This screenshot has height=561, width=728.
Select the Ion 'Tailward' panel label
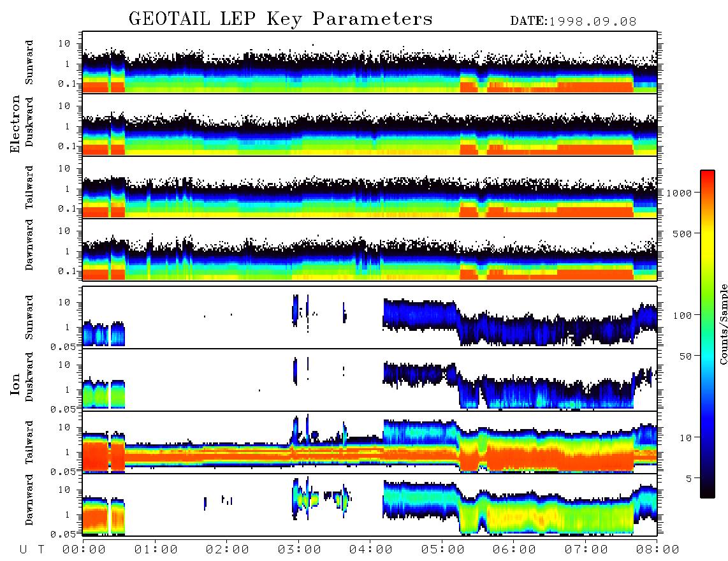click(x=29, y=442)
